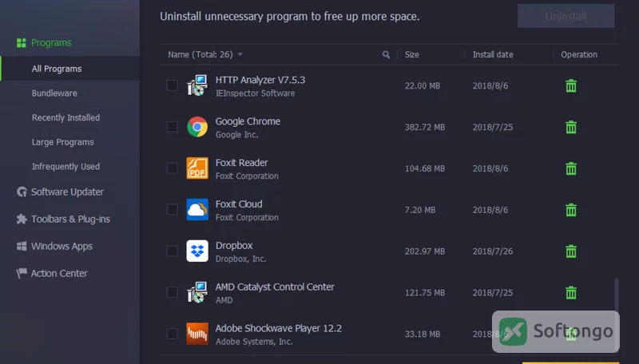The height and width of the screenshot is (364, 639).
Task: Check the HTTP Analyzer V7.5.3 checkbox
Action: (172, 85)
